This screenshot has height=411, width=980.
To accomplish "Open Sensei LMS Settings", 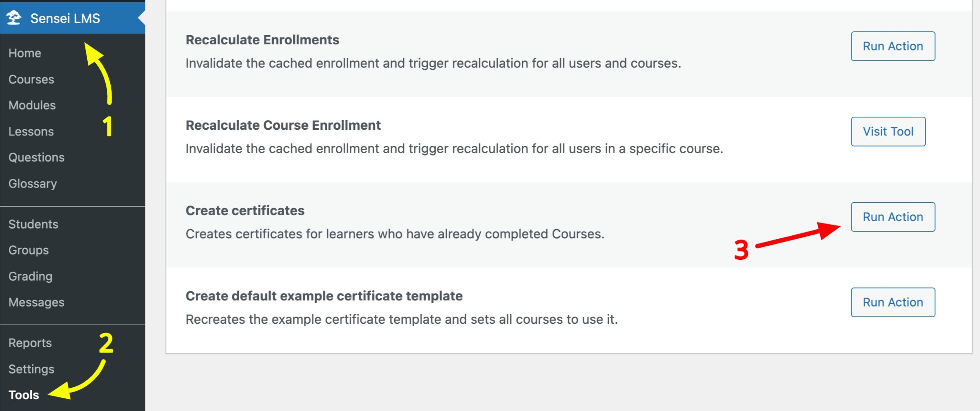I will [x=31, y=369].
